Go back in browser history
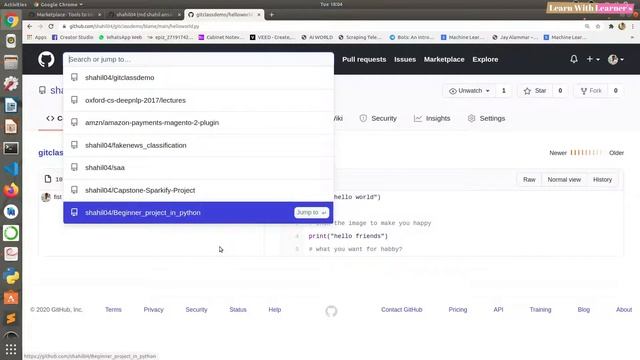640x360 pixels. click(x=29, y=26)
